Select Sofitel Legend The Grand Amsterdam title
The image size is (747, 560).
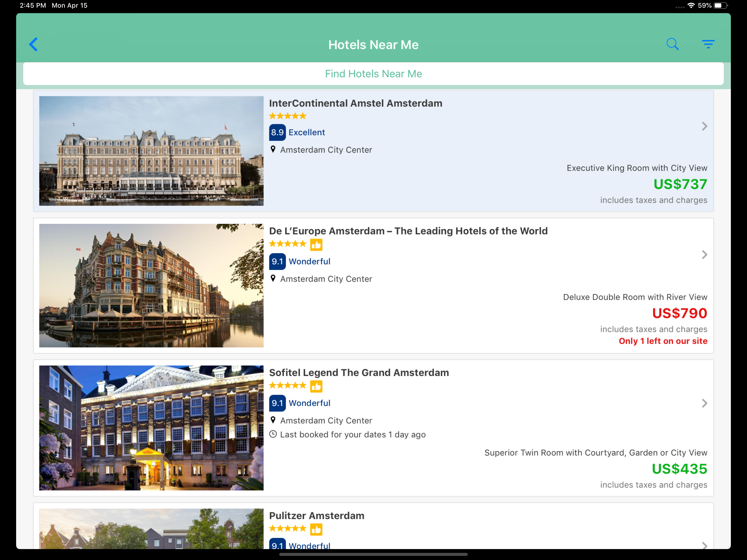359,372
